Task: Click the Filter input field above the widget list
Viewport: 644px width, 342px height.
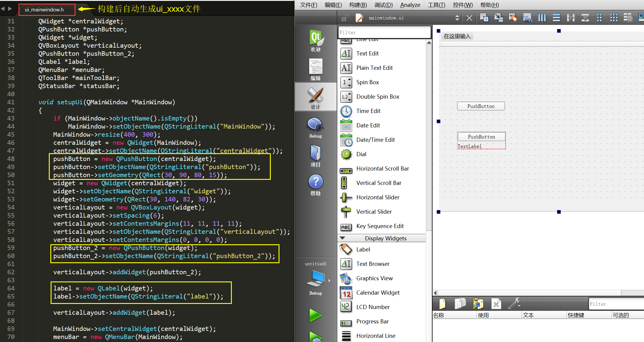Action: (x=384, y=32)
